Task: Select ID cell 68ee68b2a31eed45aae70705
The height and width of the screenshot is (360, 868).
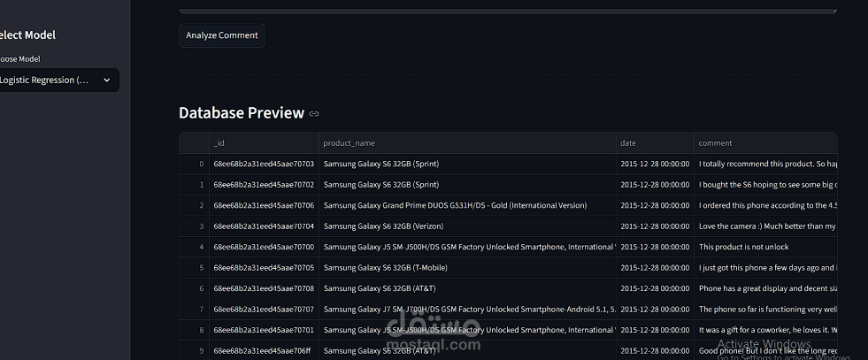Action: tap(264, 268)
